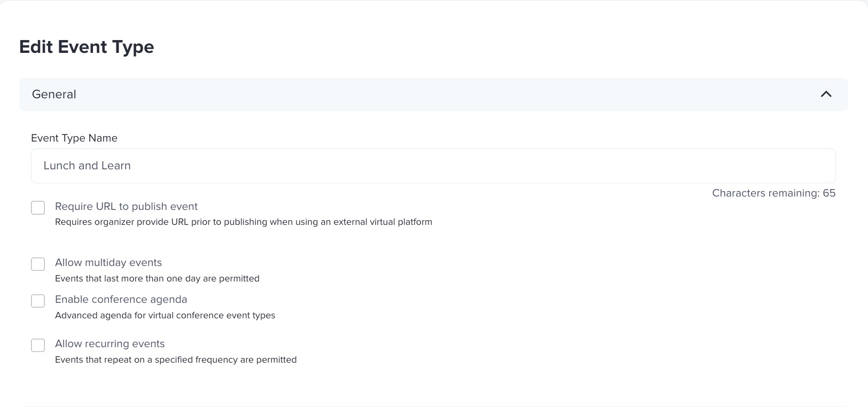868x407 pixels.
Task: Tick the Allow recurring events checkbox
Action: click(38, 345)
